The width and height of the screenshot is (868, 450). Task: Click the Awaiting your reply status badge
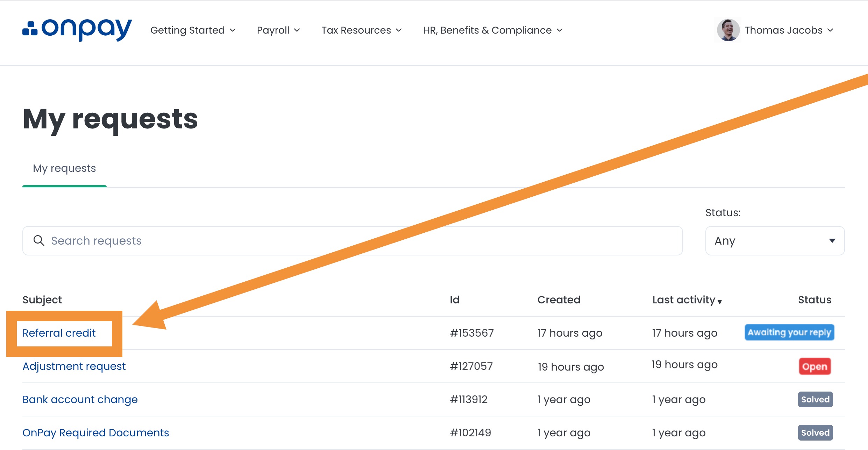pos(789,332)
